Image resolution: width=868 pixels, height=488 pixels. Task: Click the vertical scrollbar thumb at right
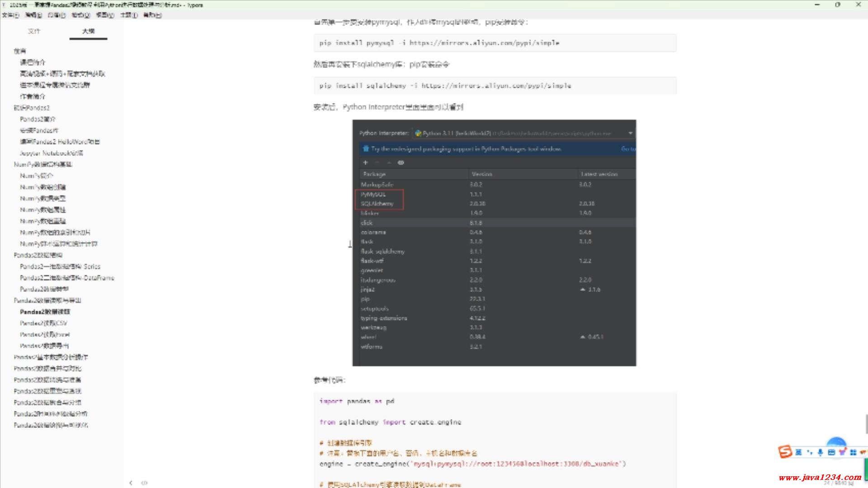[x=866, y=424]
